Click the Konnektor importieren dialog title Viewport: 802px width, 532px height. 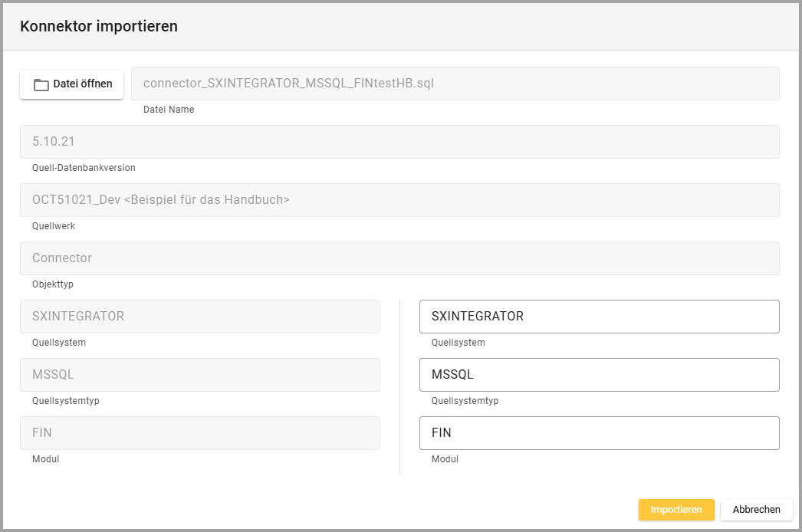[99, 27]
